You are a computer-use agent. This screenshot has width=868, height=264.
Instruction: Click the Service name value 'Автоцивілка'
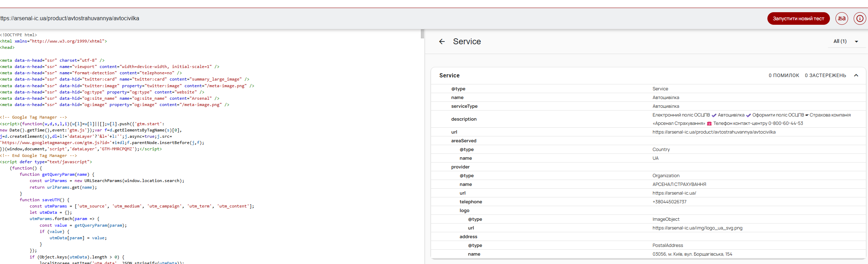pyautogui.click(x=666, y=98)
